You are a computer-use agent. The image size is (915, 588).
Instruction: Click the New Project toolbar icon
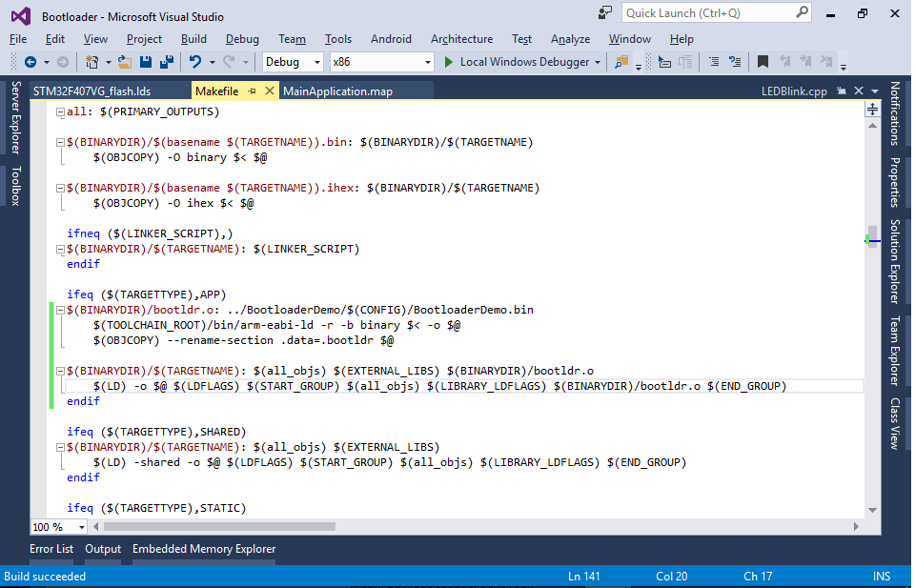91,62
